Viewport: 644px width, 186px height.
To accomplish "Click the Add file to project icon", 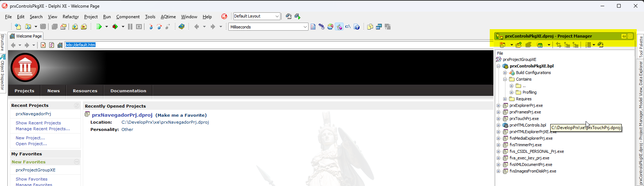I will point(75,27).
